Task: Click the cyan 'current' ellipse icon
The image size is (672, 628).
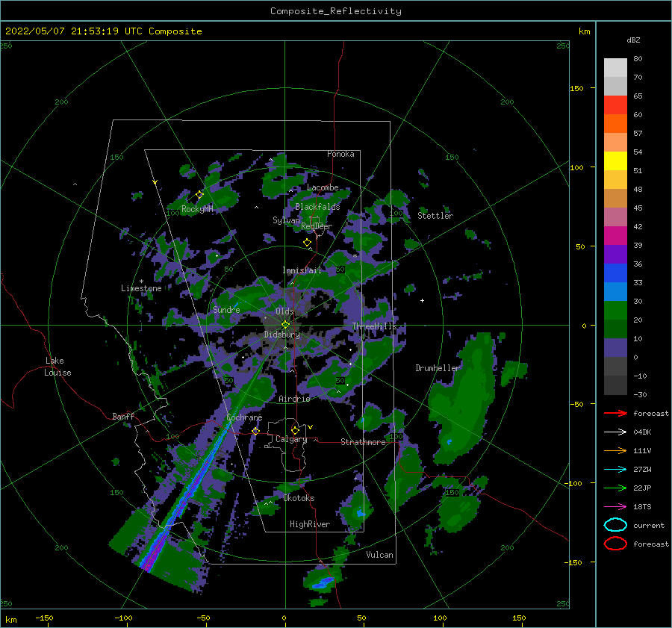Action: (615, 525)
